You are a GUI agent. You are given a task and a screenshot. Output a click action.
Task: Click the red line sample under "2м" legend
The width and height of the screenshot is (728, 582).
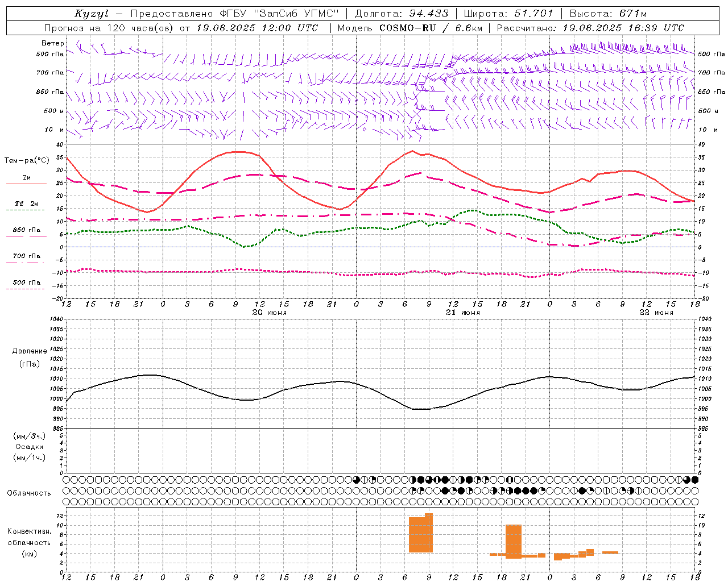coord(26,184)
